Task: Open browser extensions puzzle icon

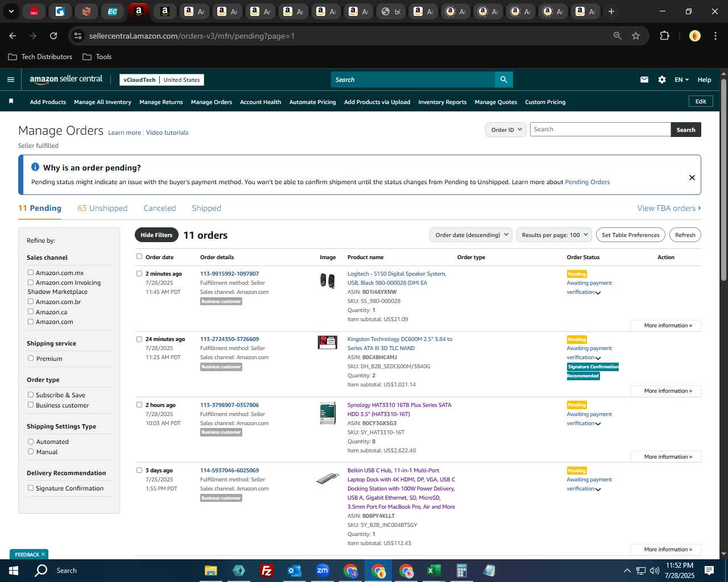Action: pyautogui.click(x=664, y=36)
